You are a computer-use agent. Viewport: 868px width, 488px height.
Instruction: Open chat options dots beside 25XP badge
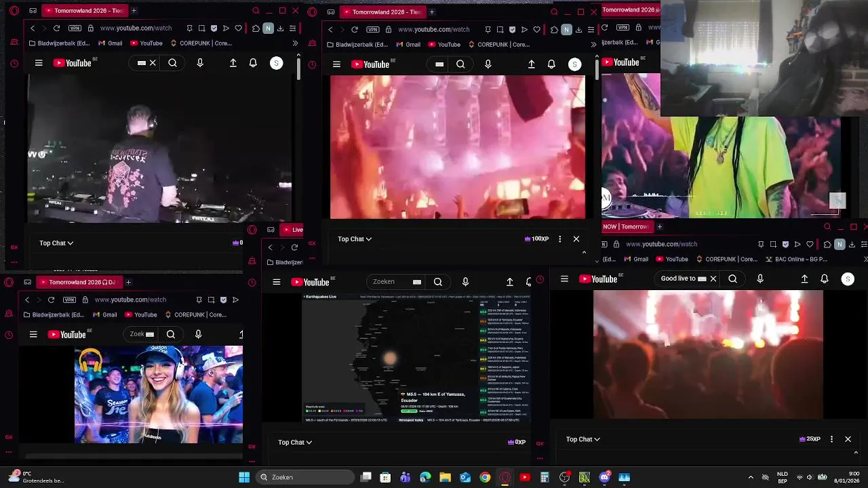pyautogui.click(x=831, y=439)
